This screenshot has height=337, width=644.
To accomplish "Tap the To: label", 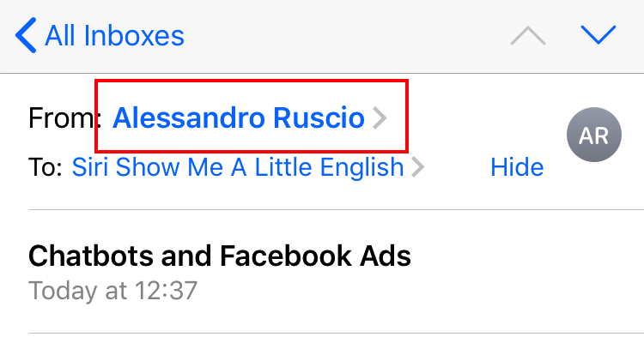I will (46, 167).
